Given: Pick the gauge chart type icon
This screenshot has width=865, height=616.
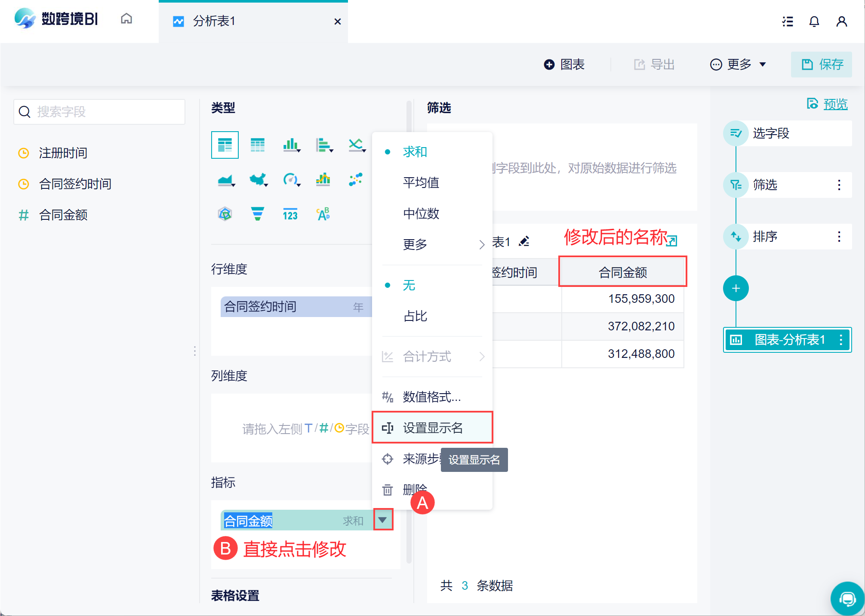Looking at the screenshot, I should coord(290,179).
